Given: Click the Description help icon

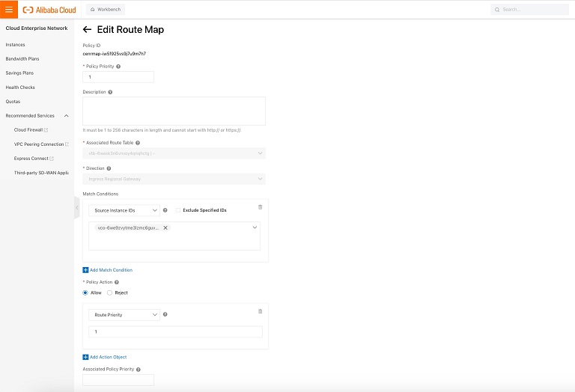Looking at the screenshot, I should pos(111,92).
